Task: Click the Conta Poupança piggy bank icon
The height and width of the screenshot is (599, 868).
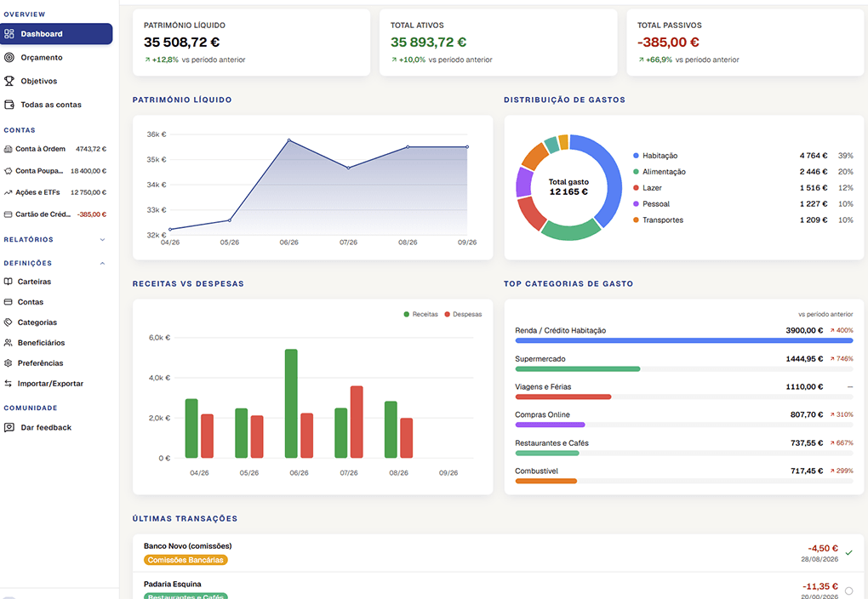Action: [x=8, y=171]
